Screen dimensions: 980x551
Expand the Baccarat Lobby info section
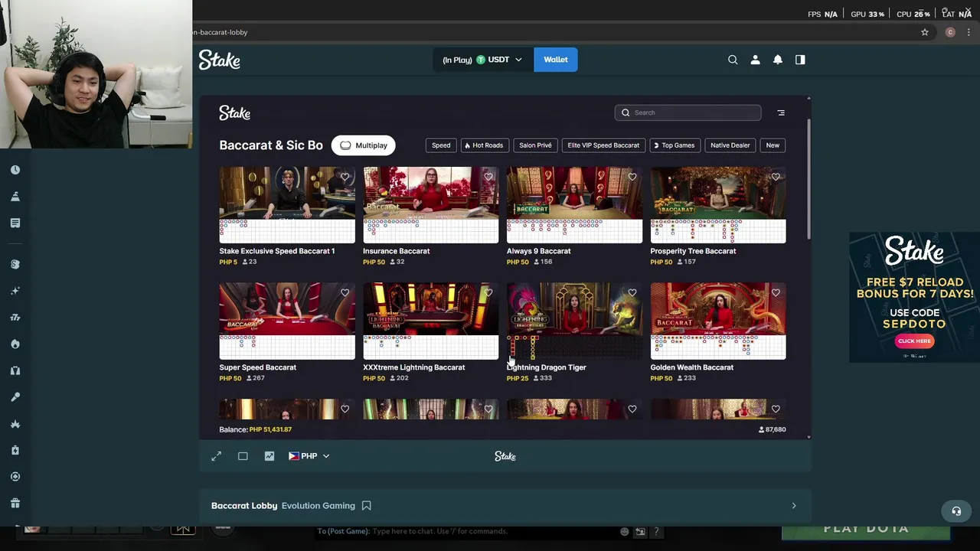point(794,506)
